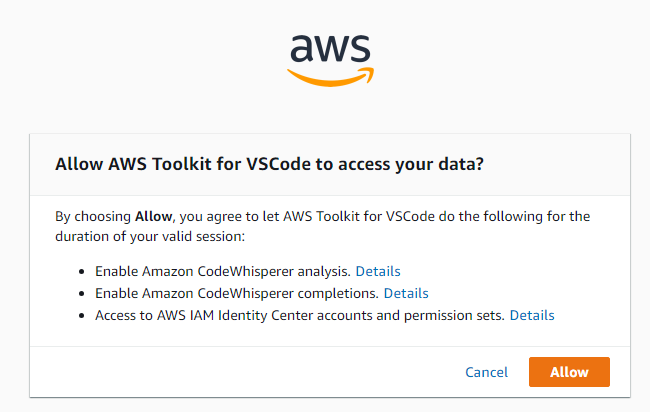Select the IAM Identity Center accounts permission text
650x412 pixels.
(300, 315)
